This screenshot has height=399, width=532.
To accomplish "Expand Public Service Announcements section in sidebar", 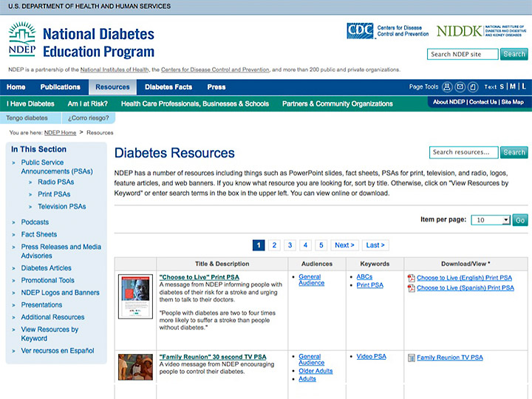I will [14, 163].
